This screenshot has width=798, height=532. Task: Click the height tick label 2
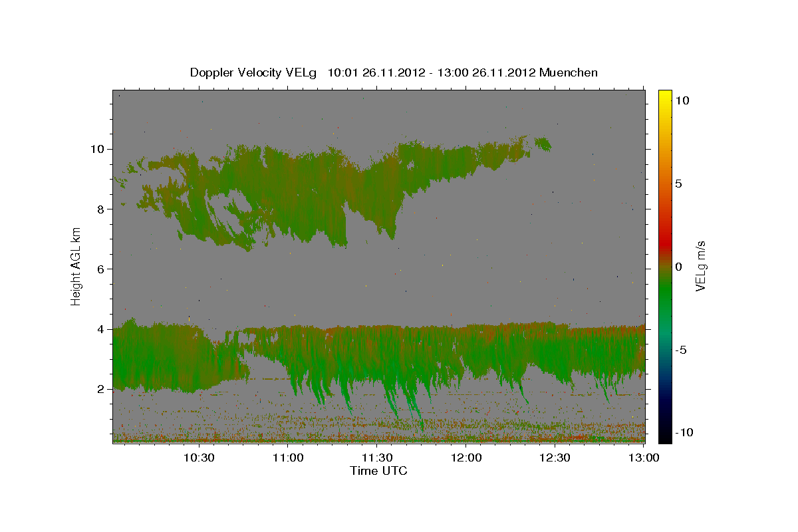tap(102, 389)
